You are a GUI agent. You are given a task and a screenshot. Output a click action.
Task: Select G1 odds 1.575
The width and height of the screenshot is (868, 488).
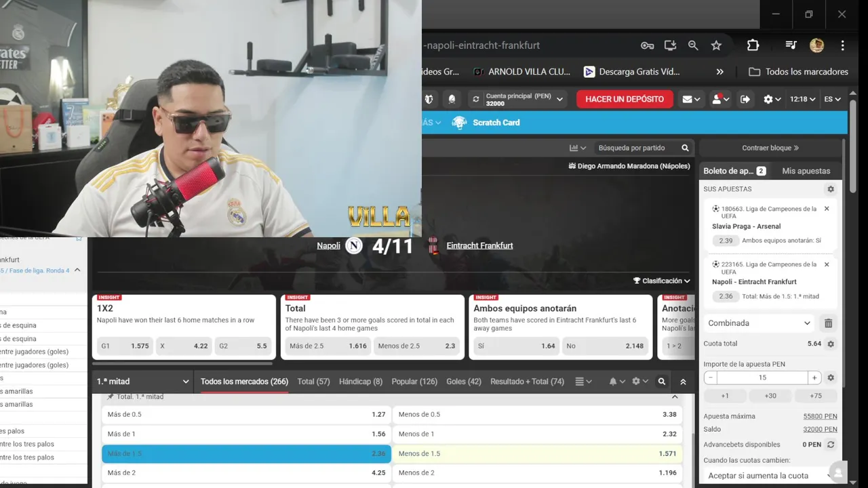[x=125, y=346]
